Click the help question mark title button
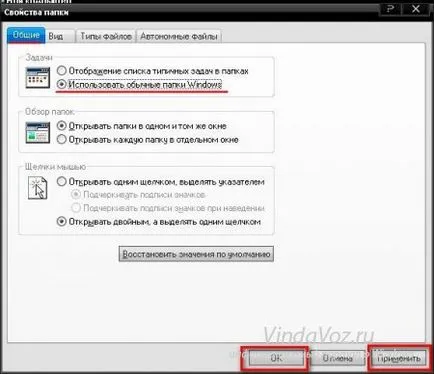 [390, 9]
